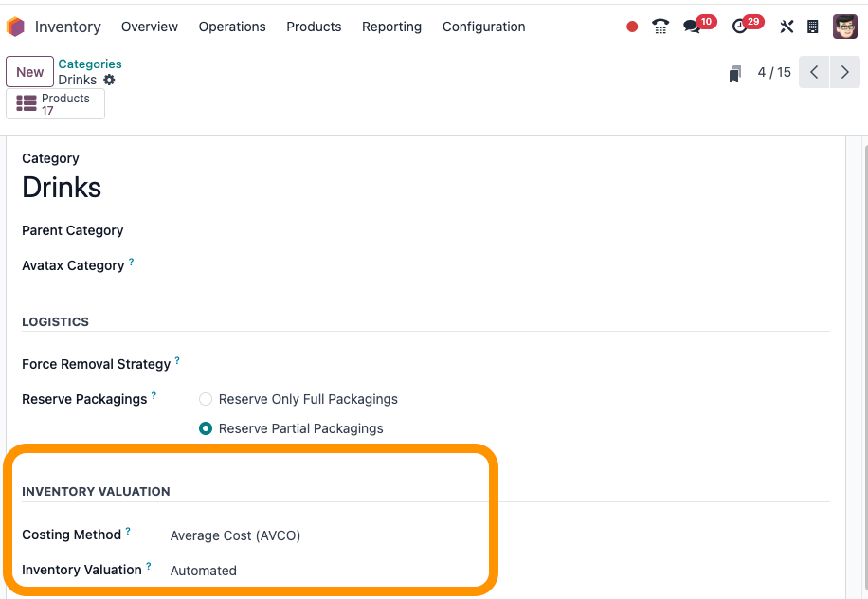Open the VoIP phone dialer icon

(x=660, y=27)
